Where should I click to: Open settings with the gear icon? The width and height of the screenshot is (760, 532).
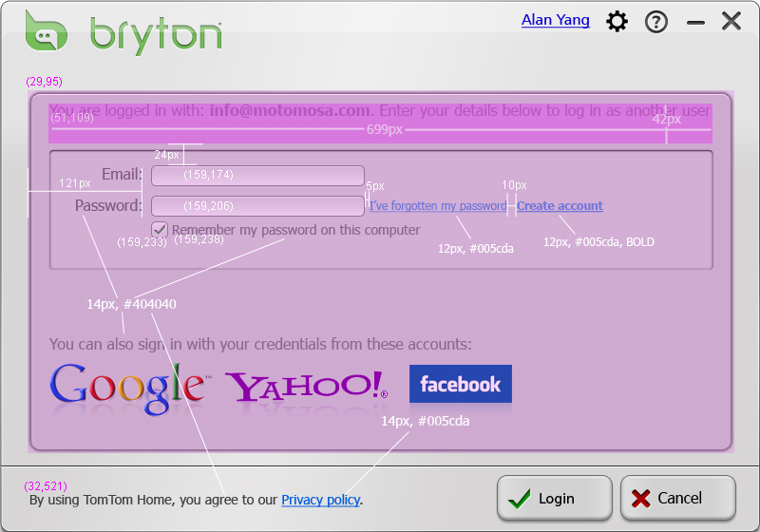coord(617,22)
